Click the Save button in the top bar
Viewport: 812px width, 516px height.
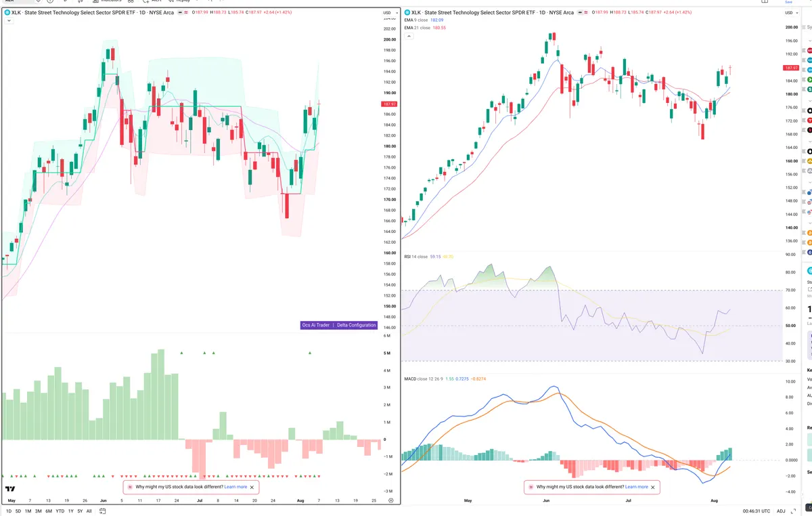[x=788, y=2]
